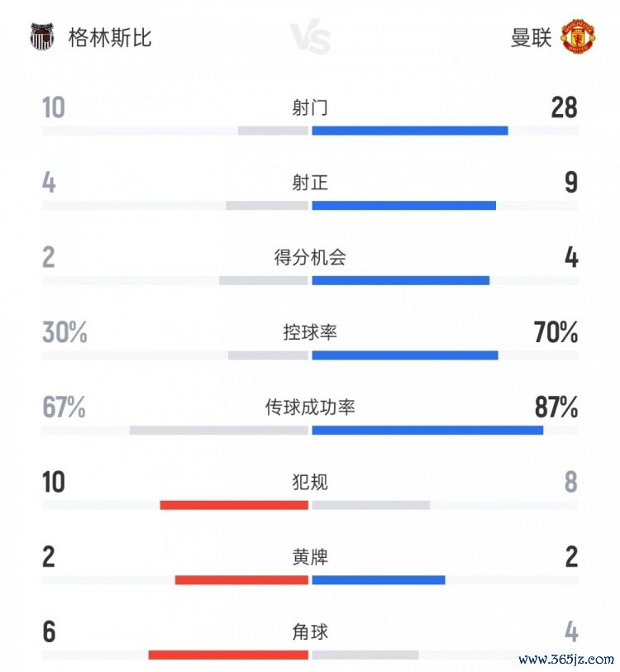Open the 曼联 team name link

531,38
